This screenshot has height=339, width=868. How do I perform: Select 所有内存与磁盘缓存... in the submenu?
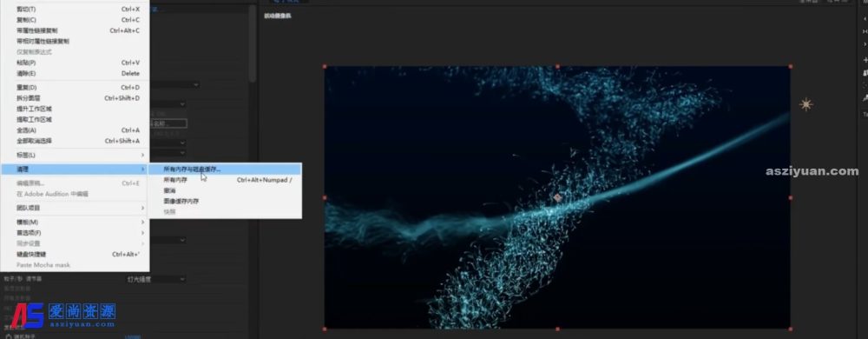(225, 169)
